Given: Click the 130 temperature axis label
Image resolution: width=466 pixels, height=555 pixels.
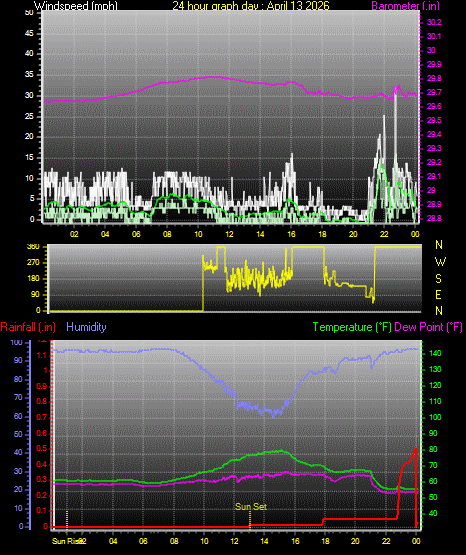Looking at the screenshot, I should tap(435, 370).
